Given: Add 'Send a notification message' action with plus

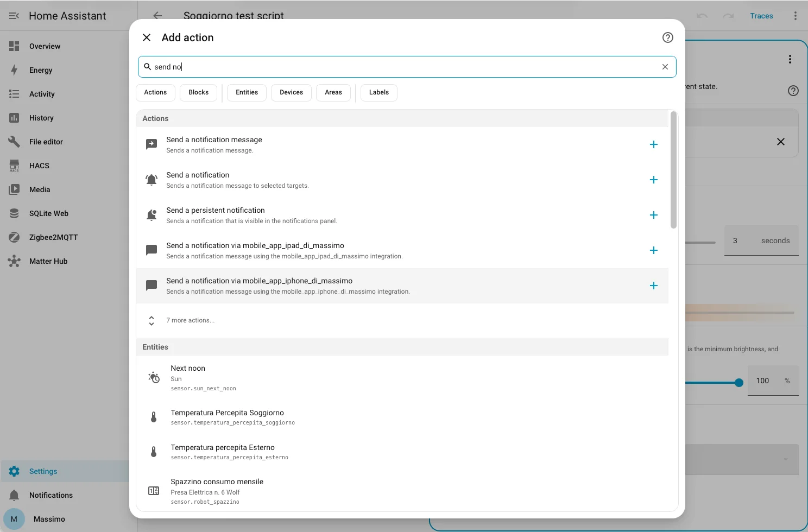Looking at the screenshot, I should point(654,144).
